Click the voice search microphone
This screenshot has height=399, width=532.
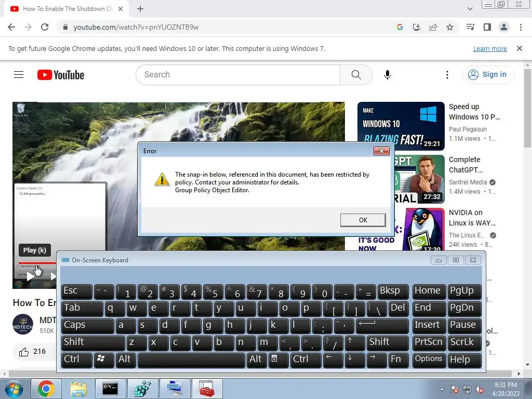[388, 75]
